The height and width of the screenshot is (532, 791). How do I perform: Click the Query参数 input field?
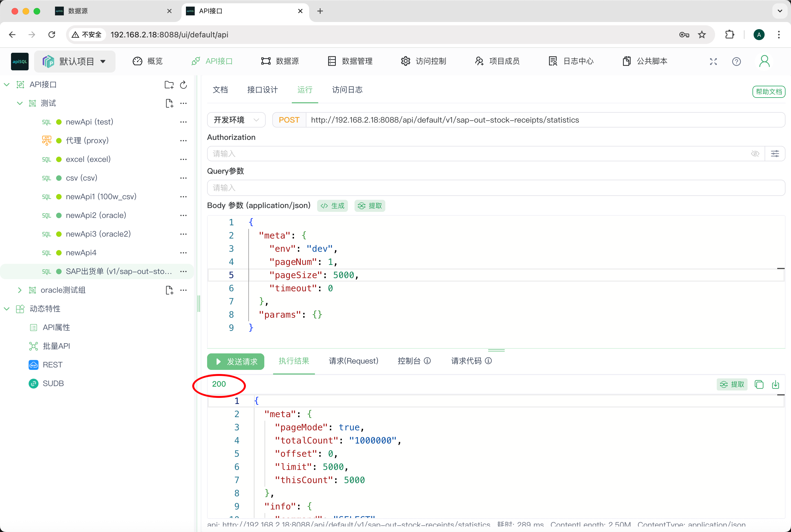(x=496, y=188)
